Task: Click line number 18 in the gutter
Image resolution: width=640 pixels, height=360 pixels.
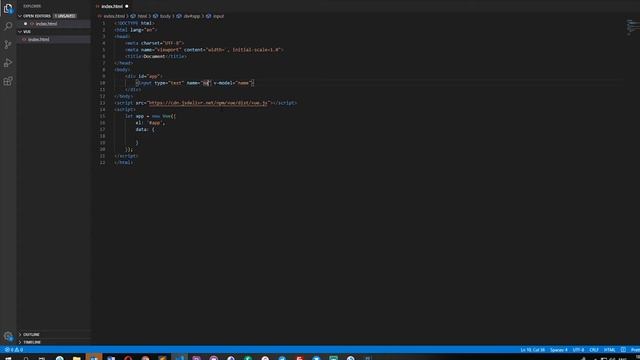Action: 103,136
